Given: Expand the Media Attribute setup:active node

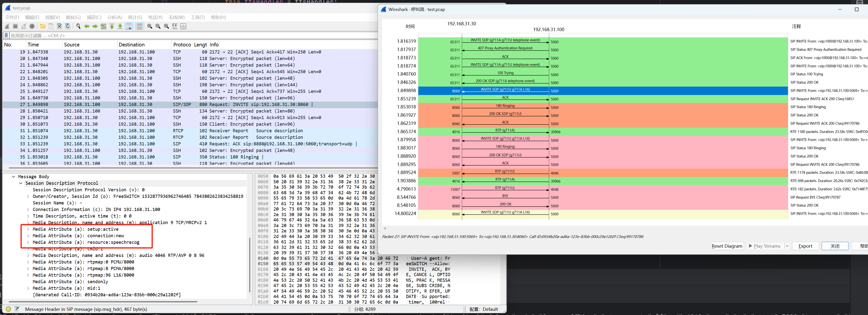Looking at the screenshot, I should tap(28, 229).
